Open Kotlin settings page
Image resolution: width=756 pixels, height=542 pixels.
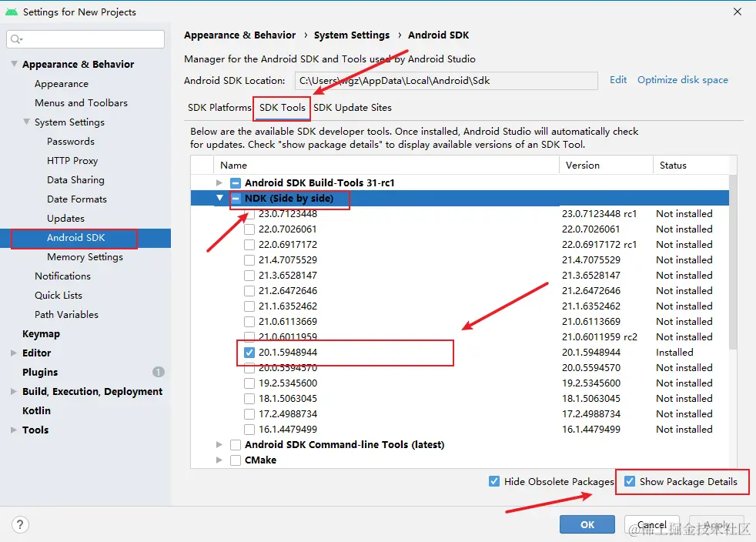[36, 411]
